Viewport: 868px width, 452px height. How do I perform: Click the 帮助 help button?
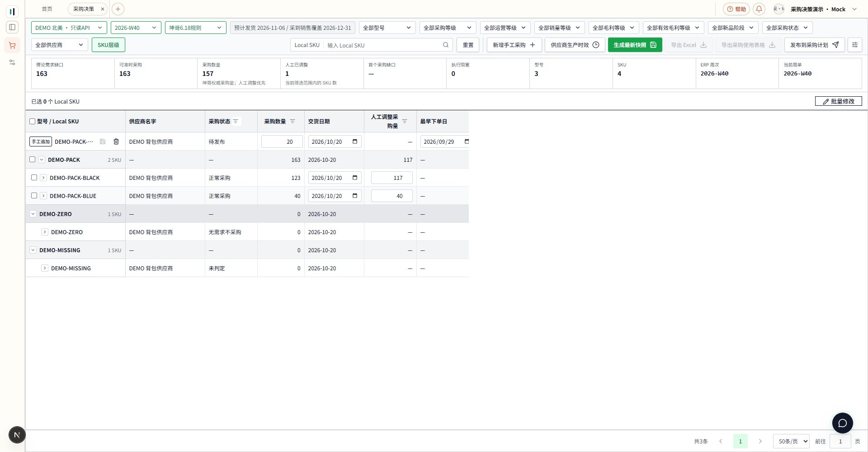coord(736,9)
